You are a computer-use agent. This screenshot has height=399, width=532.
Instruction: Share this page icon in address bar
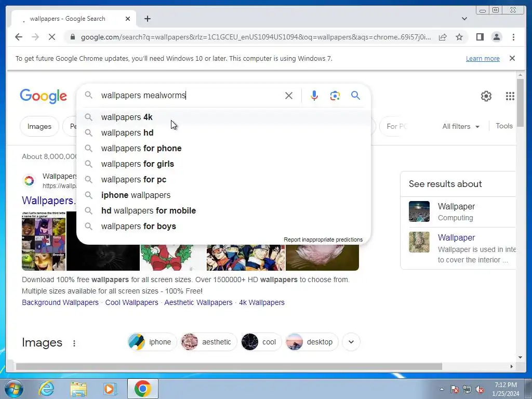point(443,37)
